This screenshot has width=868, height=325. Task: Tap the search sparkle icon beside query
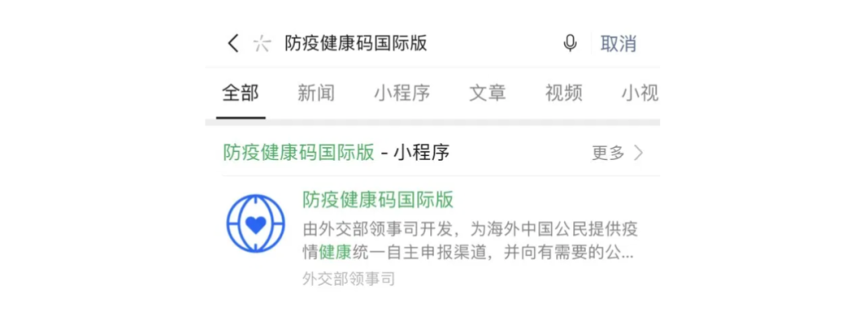(x=262, y=43)
